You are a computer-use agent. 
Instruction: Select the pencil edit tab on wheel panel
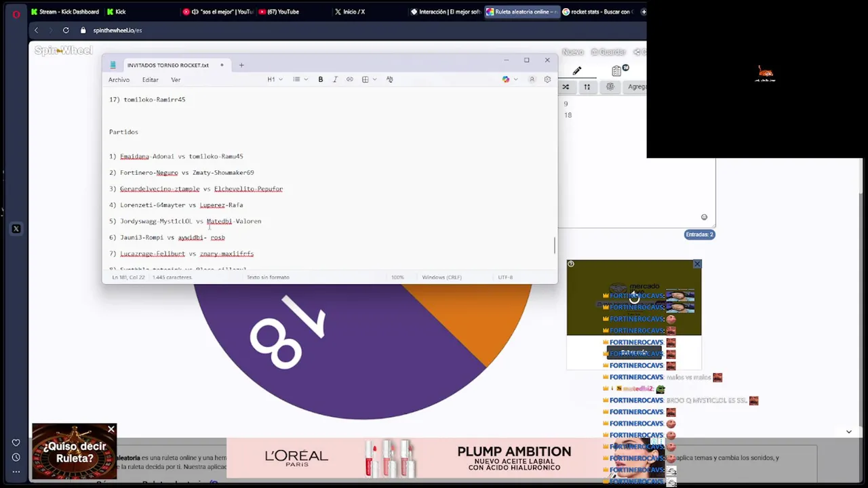tap(577, 70)
